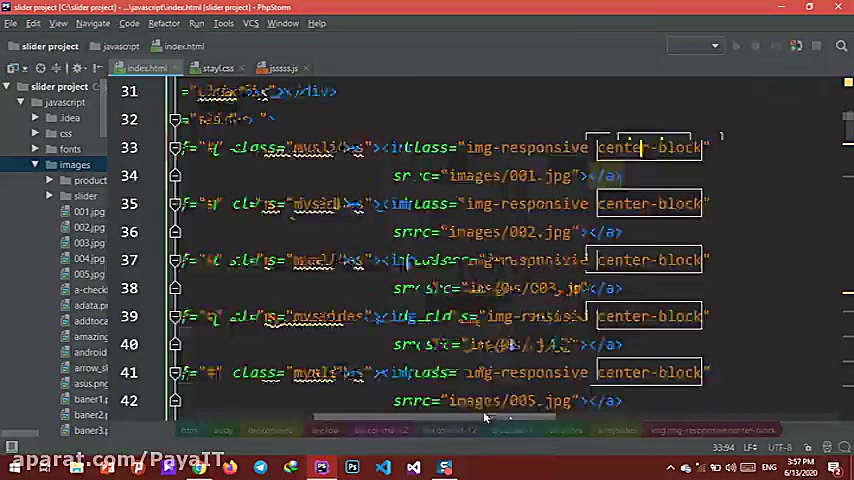
Task: Switch to the stayl.css editor tab
Action: 217,68
